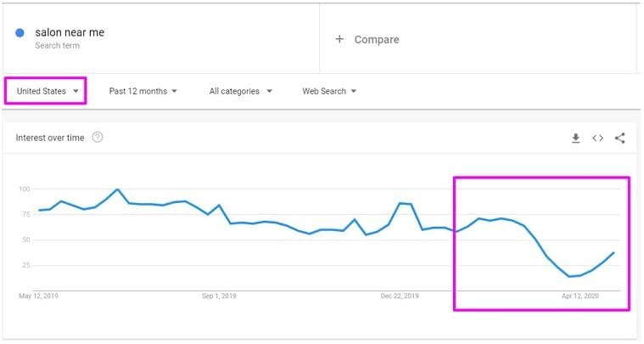Click the arrow next to Web Search
The height and width of the screenshot is (344, 644).
tap(354, 91)
